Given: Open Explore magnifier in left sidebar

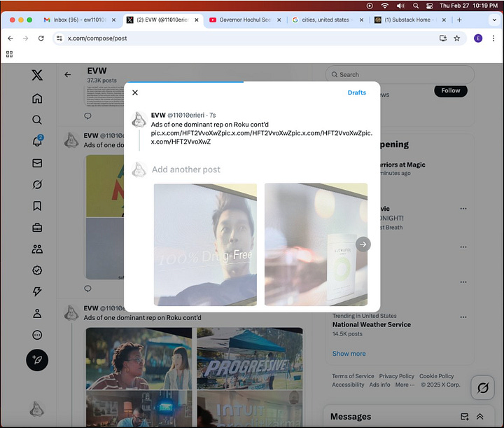Looking at the screenshot, I should click(37, 120).
